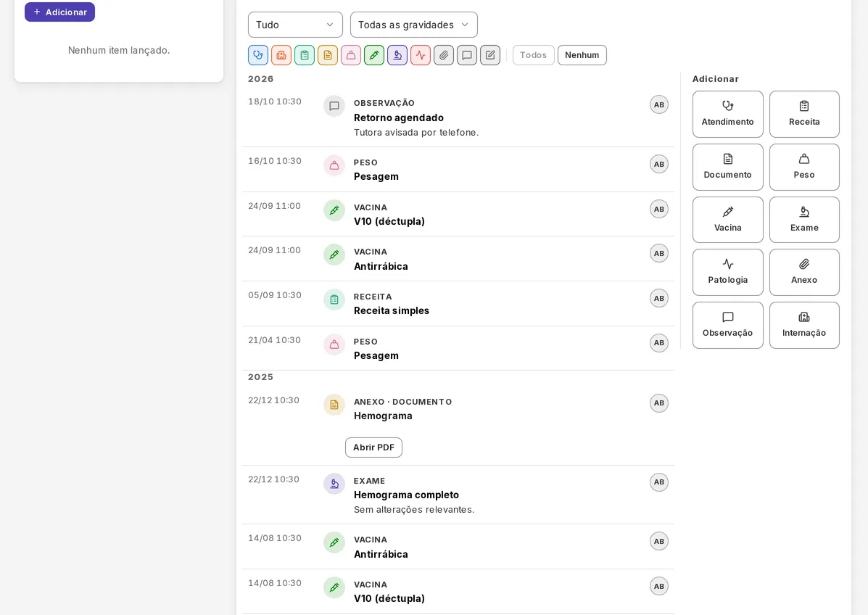The height and width of the screenshot is (615, 868).
Task: Click the microscope icon beside Hemograma completo
Action: [x=334, y=484]
